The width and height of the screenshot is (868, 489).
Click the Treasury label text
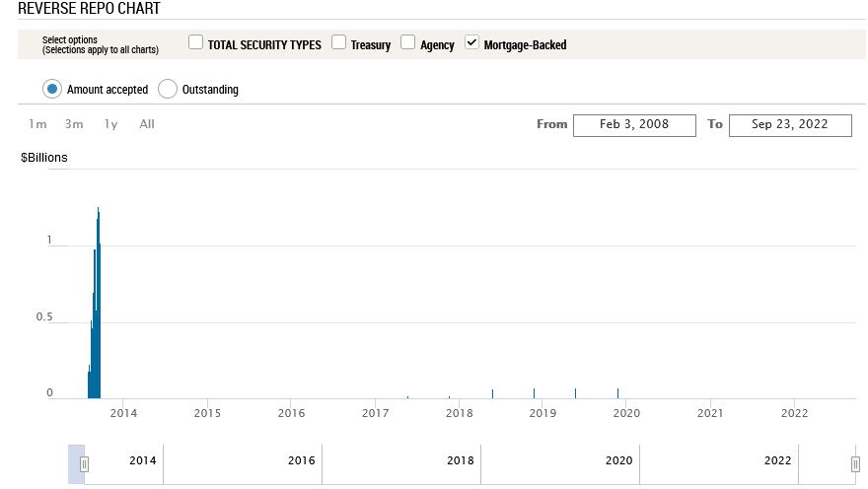[x=371, y=44]
